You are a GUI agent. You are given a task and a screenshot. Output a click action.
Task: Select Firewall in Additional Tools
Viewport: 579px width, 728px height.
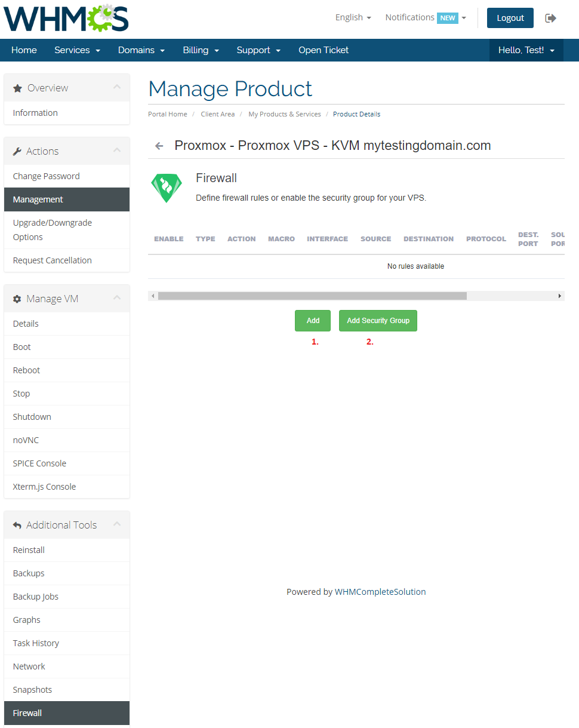click(67, 713)
